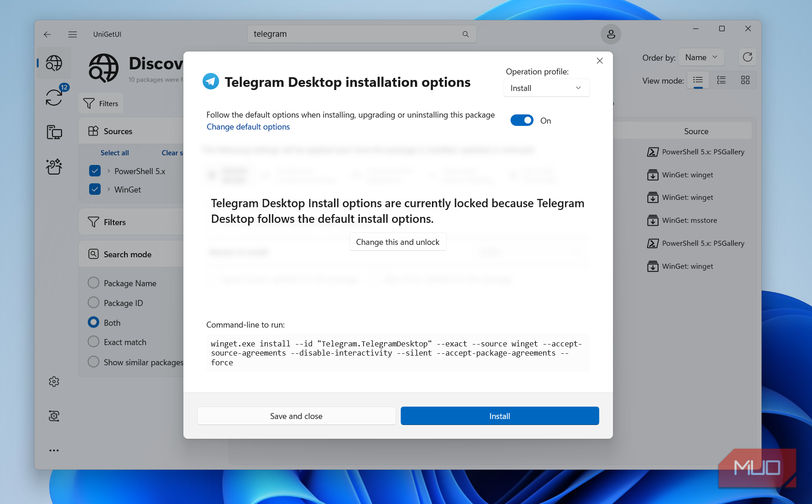The image size is (812, 504).
Task: Click the back arrow in UniGetUI
Action: 47,34
